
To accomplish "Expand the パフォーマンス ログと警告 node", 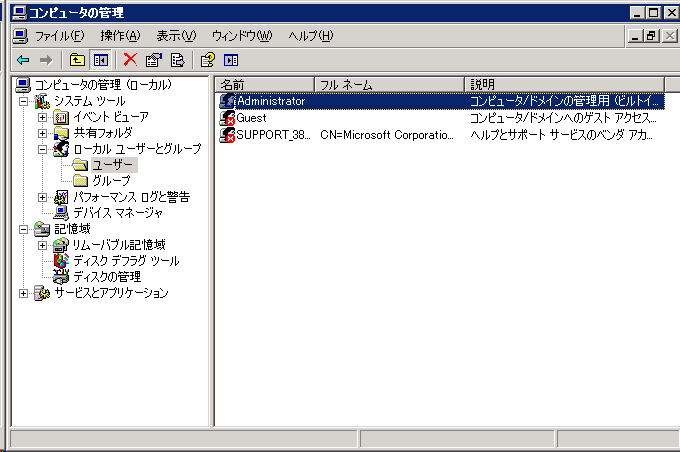I will (x=42, y=197).
